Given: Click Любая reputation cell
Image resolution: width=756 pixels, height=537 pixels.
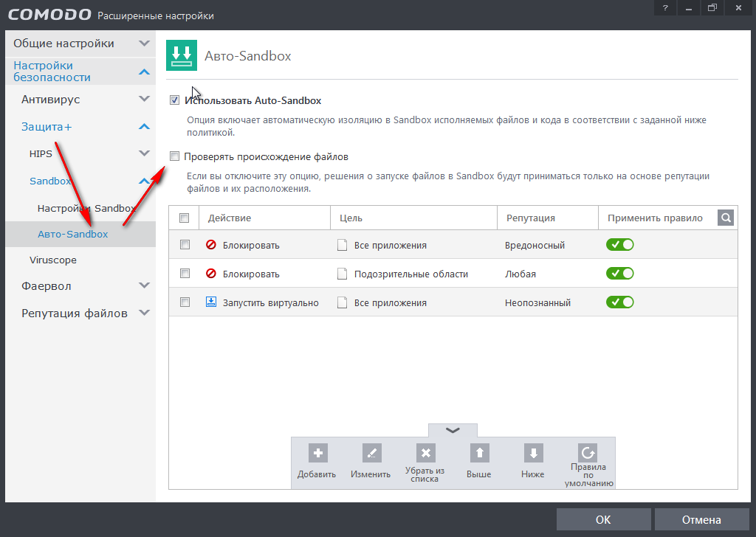Looking at the screenshot, I should coord(520,274).
